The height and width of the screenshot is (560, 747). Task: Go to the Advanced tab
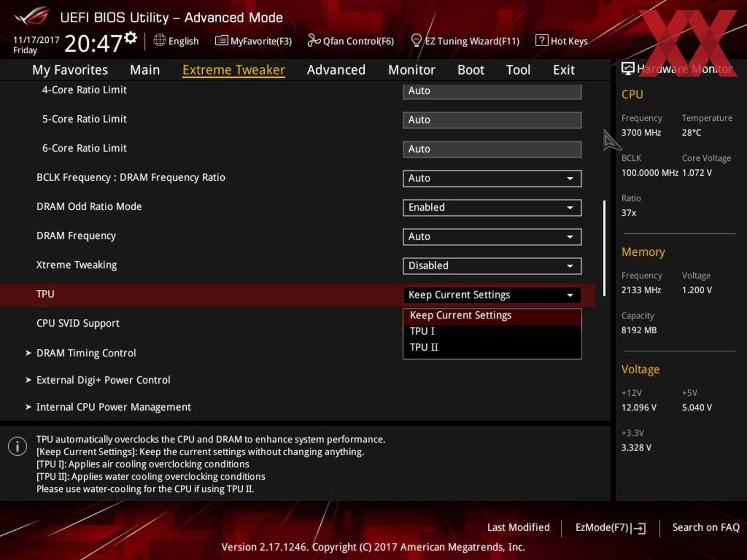coord(336,70)
